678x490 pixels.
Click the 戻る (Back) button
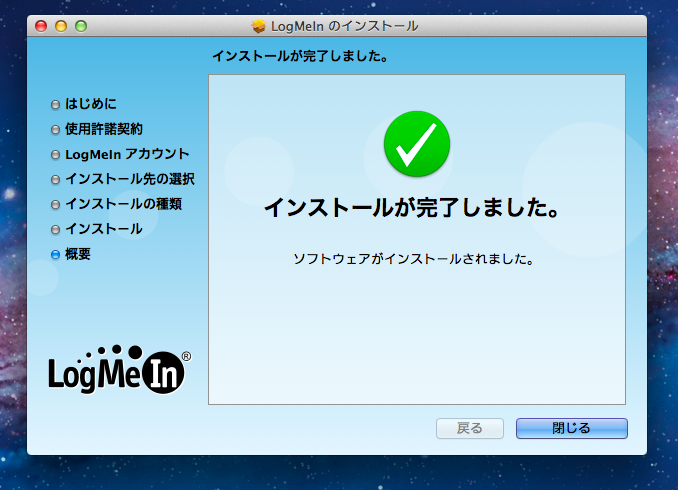click(x=470, y=428)
